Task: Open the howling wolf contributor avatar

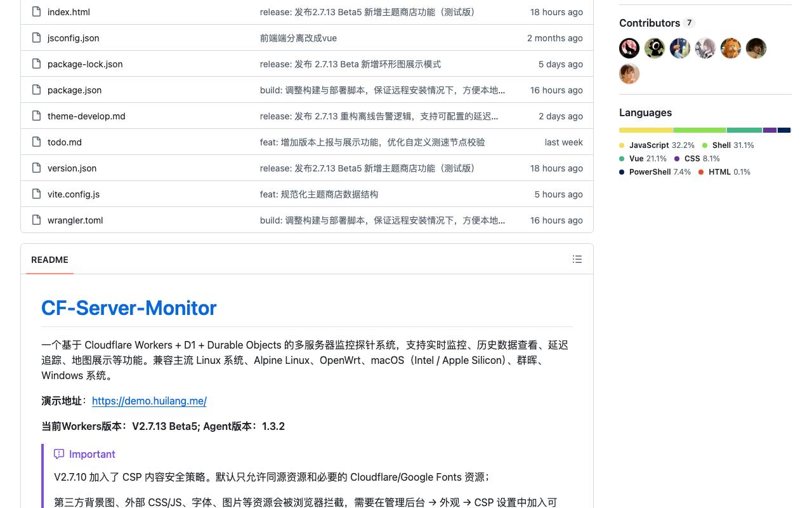Action: pyautogui.click(x=629, y=48)
